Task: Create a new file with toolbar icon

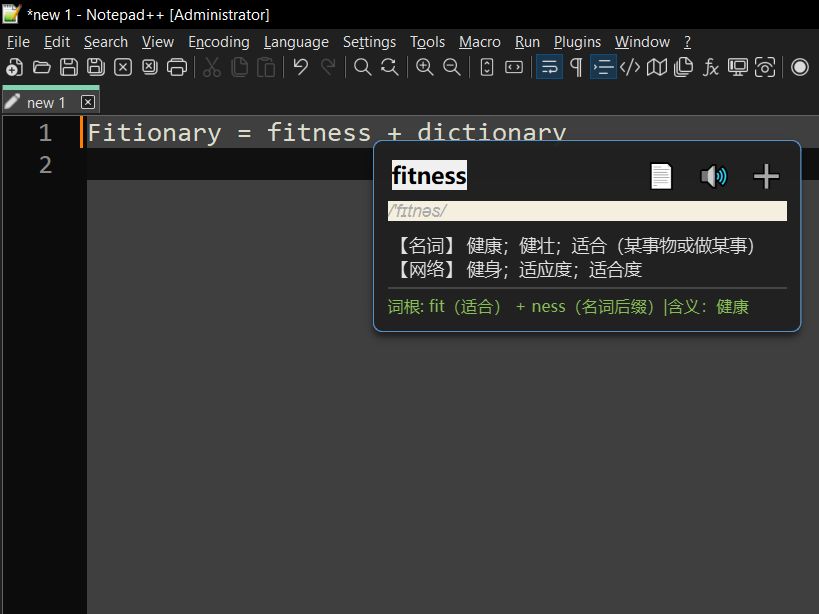Action: point(15,67)
